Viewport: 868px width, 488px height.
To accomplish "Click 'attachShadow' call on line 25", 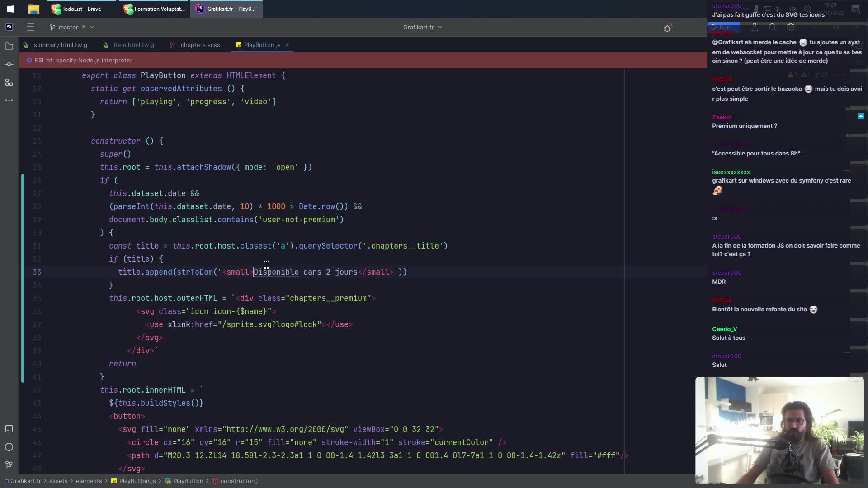I will [204, 167].
